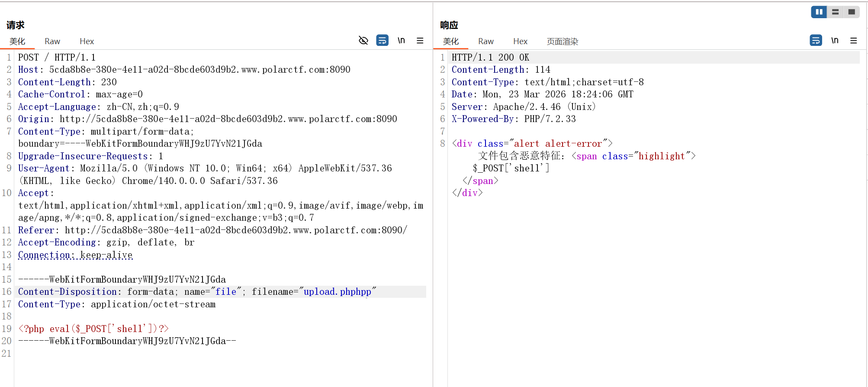Open response panel hamburger options menu
The width and height of the screenshot is (868, 387).
click(854, 41)
